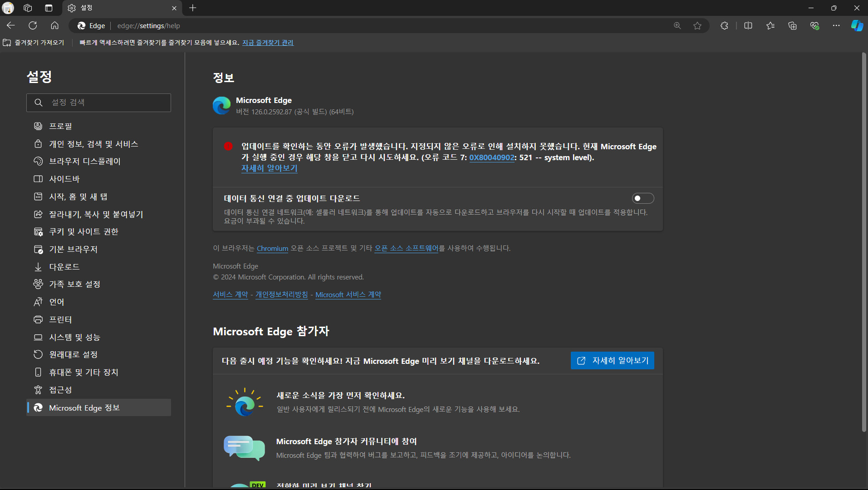Open 언어 settings section

98,302
